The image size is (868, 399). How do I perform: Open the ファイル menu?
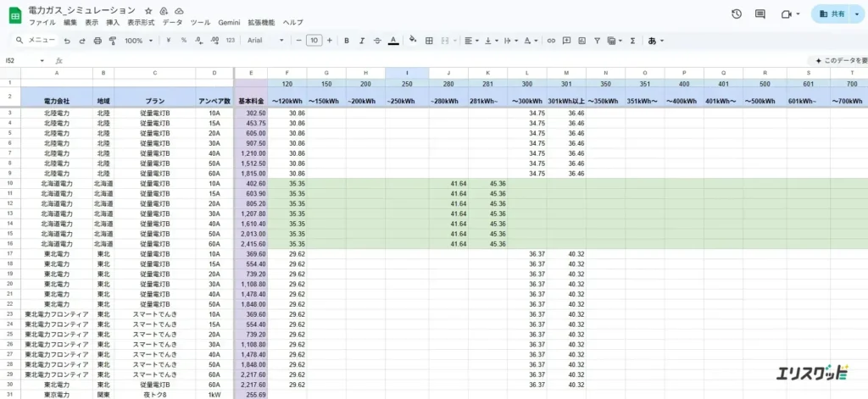coord(42,23)
